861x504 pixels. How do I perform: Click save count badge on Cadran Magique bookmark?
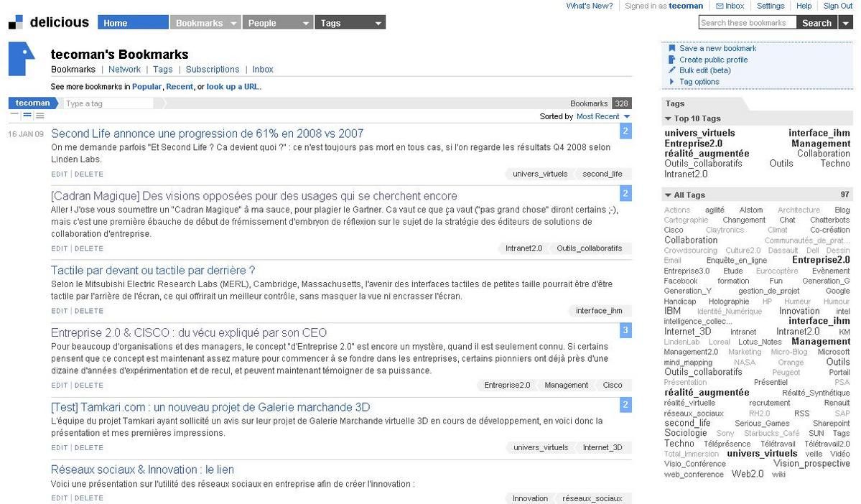tap(625, 193)
